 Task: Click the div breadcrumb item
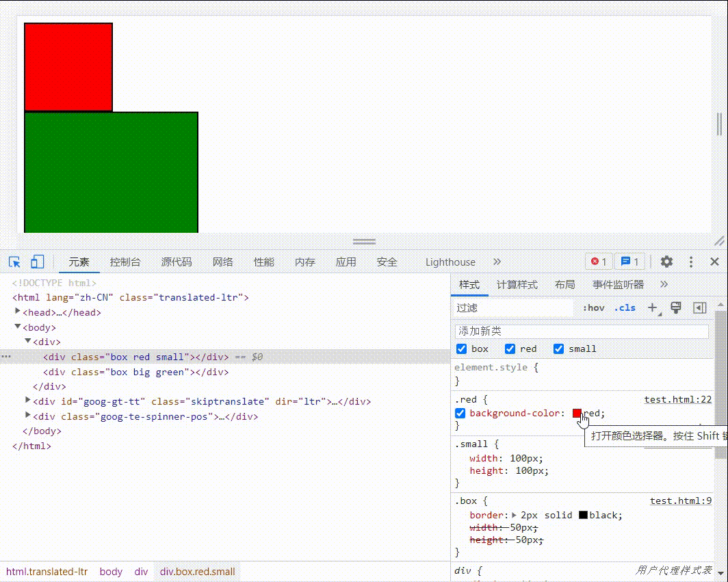(141, 571)
